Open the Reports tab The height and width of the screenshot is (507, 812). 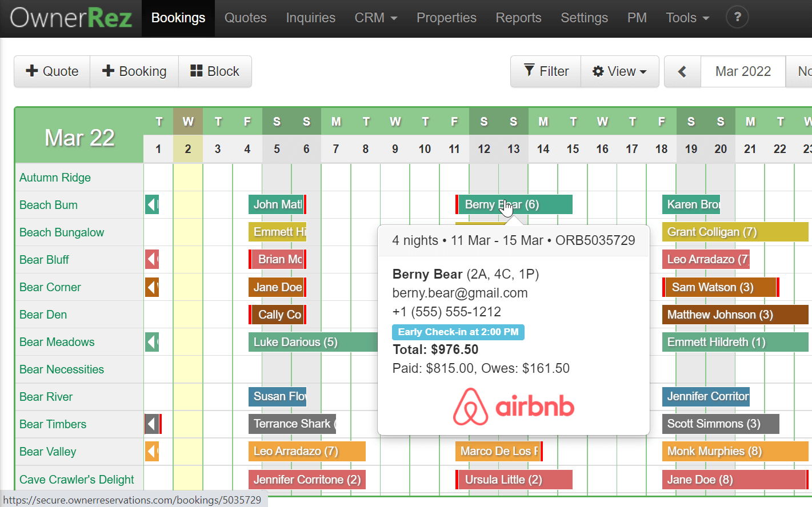tap(518, 18)
